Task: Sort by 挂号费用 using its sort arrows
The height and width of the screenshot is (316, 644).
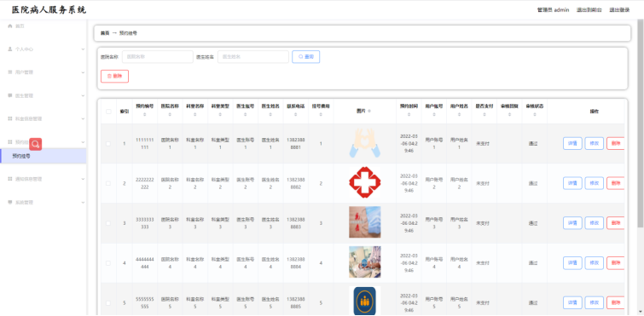Action: tap(321, 115)
